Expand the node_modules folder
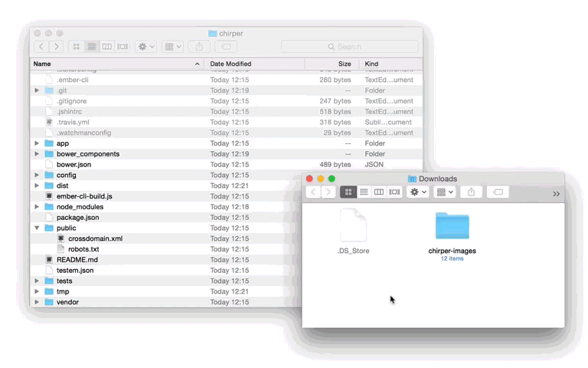 pos(37,207)
